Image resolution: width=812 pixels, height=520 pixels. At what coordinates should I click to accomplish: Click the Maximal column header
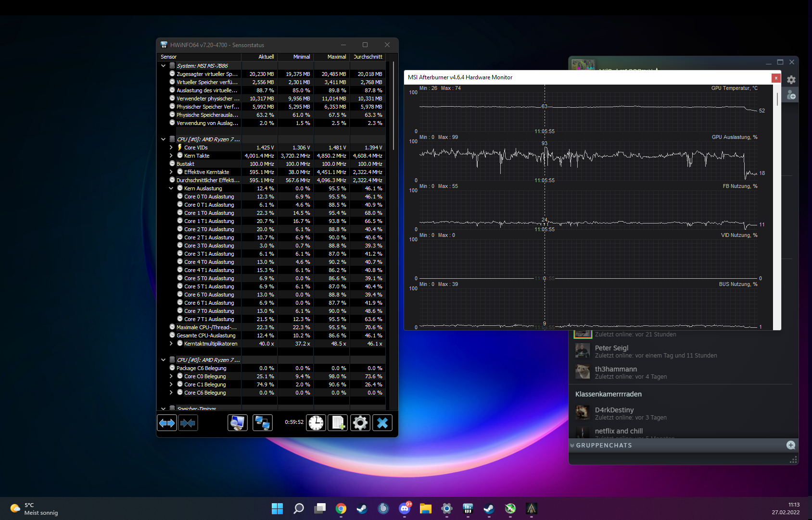(331, 57)
